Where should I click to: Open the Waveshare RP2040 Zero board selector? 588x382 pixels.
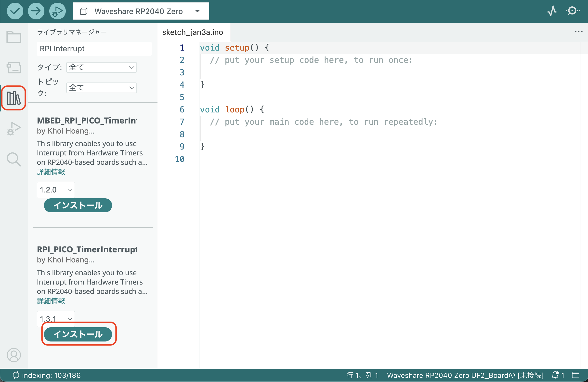pos(141,11)
